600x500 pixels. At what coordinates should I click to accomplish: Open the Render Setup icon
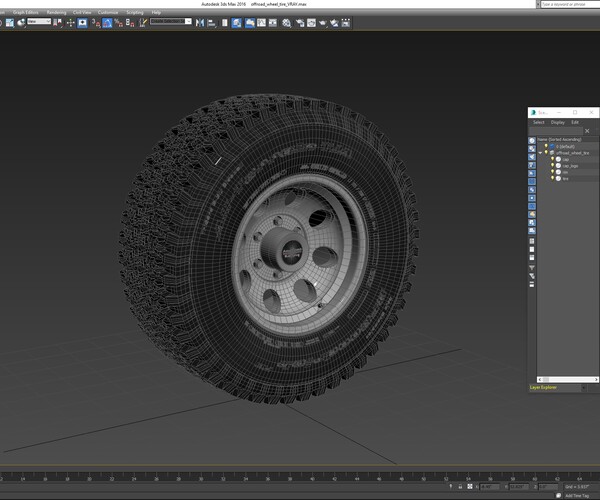300,23
